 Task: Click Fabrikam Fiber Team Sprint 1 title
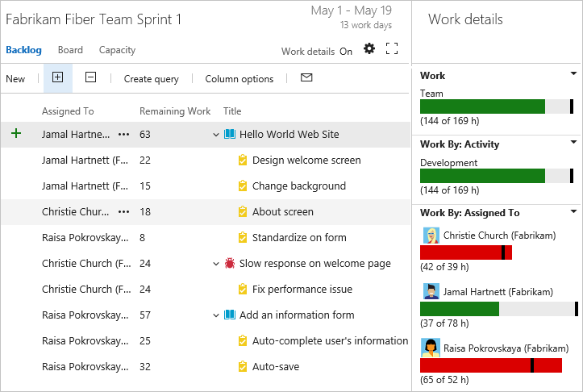pyautogui.click(x=94, y=19)
